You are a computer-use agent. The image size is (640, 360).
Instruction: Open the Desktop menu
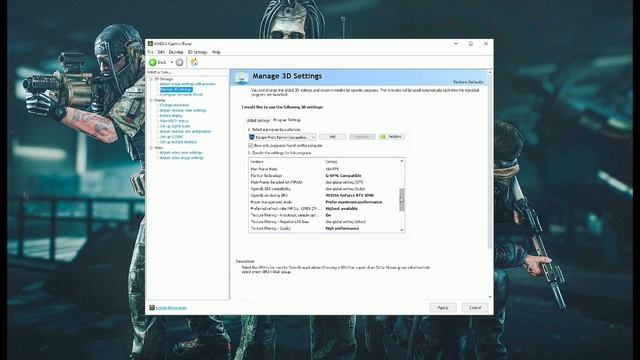tap(176, 52)
